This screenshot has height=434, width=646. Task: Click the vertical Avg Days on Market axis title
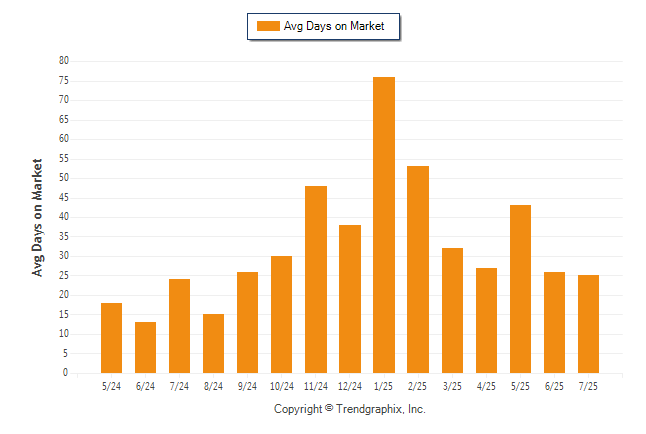37,218
